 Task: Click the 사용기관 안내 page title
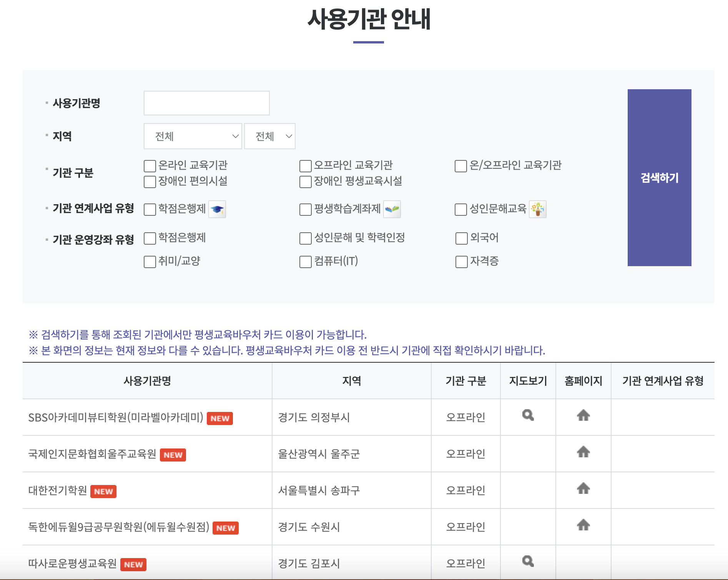[x=369, y=19]
